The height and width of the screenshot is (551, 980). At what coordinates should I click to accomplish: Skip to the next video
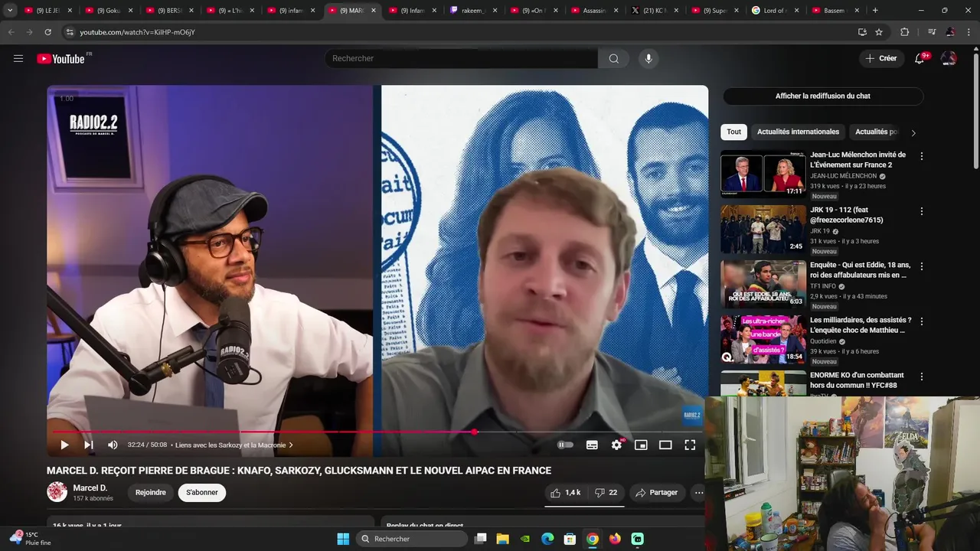89,445
